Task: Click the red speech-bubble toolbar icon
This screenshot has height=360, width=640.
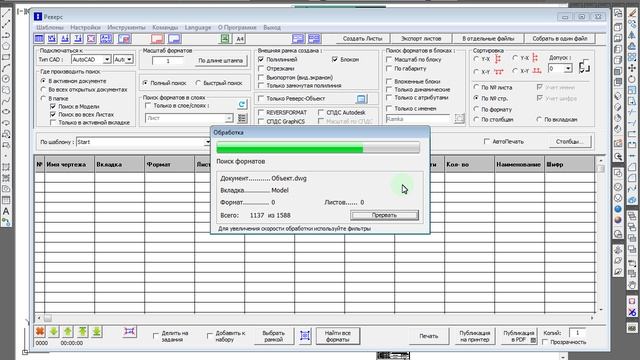Action: click(x=157, y=39)
